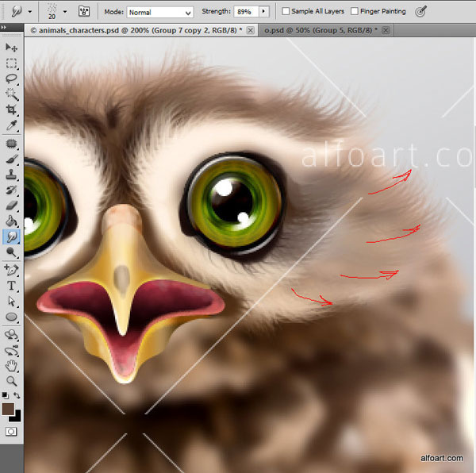This screenshot has width=476, height=473.
Task: Select the Eraser tool
Action: (x=12, y=206)
